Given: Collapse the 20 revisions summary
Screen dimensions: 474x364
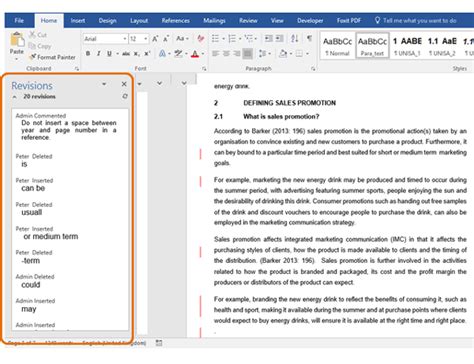Looking at the screenshot, I should click(x=14, y=97).
